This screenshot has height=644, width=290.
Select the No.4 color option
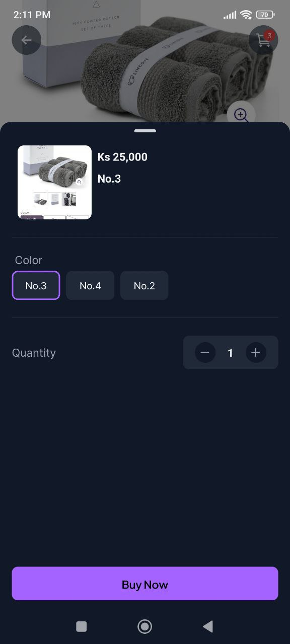[90, 286]
